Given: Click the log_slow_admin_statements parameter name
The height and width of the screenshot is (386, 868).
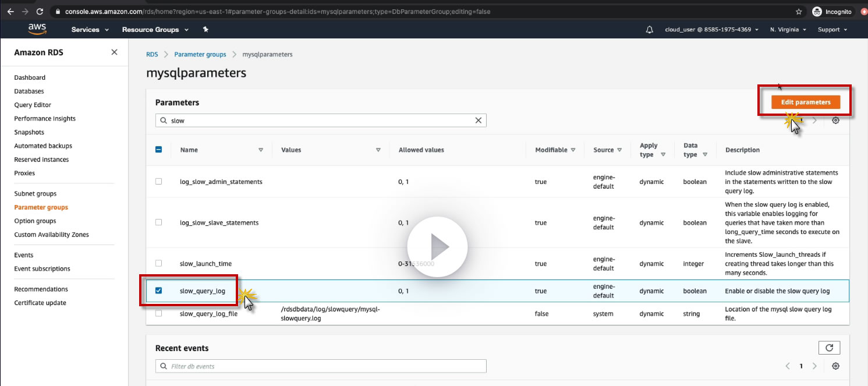Looking at the screenshot, I should [221, 182].
